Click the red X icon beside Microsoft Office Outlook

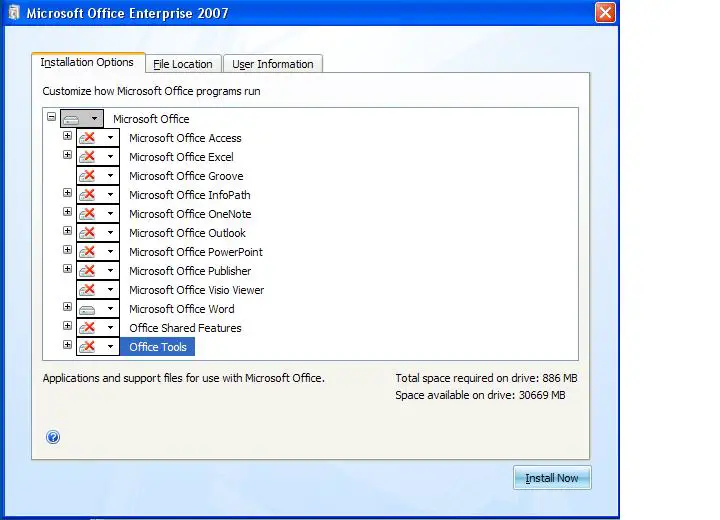[87, 233]
